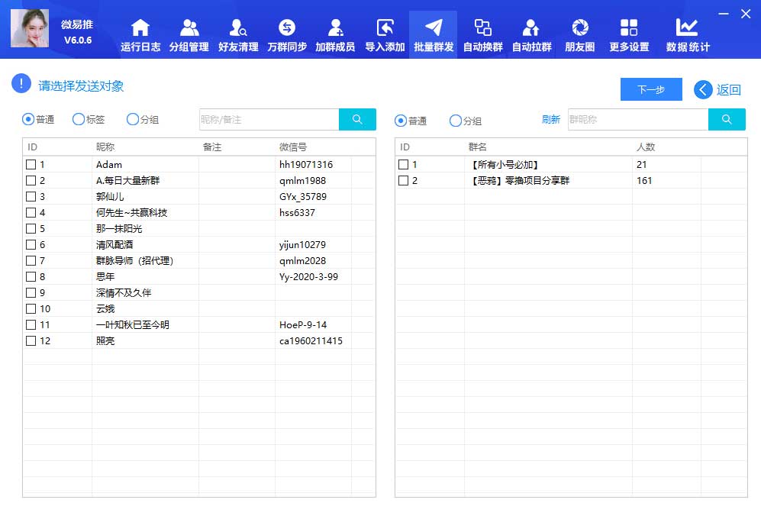Tick the checkbox for contact Adam
The width and height of the screenshot is (761, 532).
pyautogui.click(x=31, y=164)
